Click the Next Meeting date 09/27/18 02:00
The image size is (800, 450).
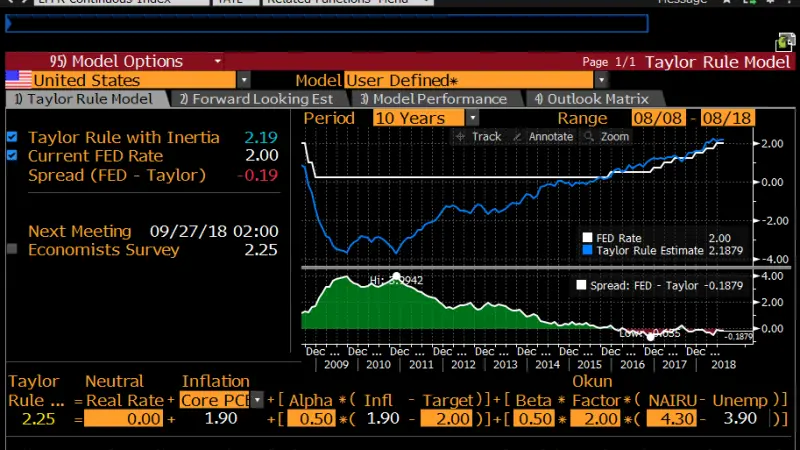click(x=214, y=231)
